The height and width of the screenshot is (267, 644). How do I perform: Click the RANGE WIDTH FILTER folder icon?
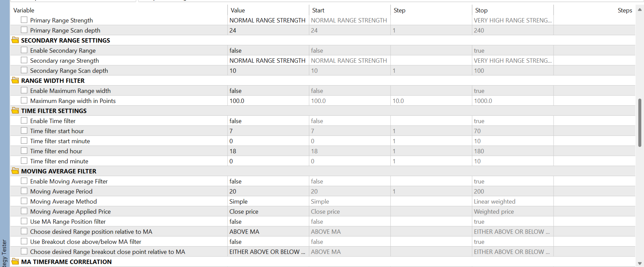click(15, 81)
